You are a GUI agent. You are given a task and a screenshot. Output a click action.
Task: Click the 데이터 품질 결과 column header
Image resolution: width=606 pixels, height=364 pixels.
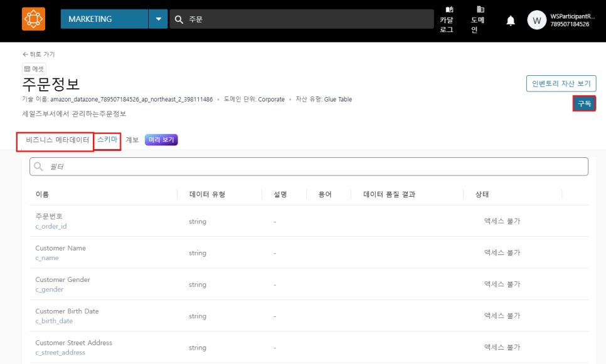click(389, 194)
